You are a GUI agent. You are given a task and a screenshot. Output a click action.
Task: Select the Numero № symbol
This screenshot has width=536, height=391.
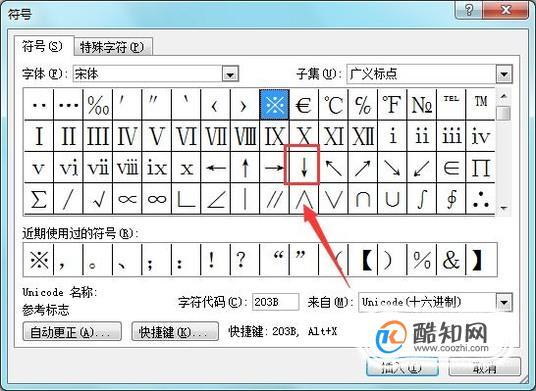tap(421, 105)
